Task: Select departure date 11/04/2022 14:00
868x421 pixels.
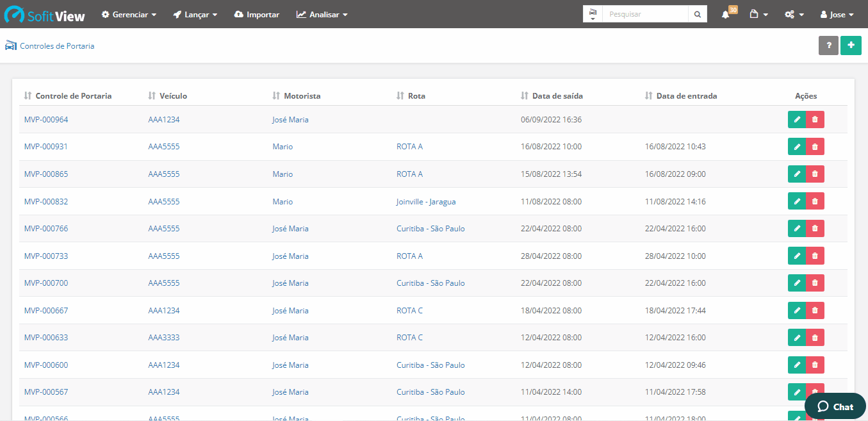Action: pos(551,392)
